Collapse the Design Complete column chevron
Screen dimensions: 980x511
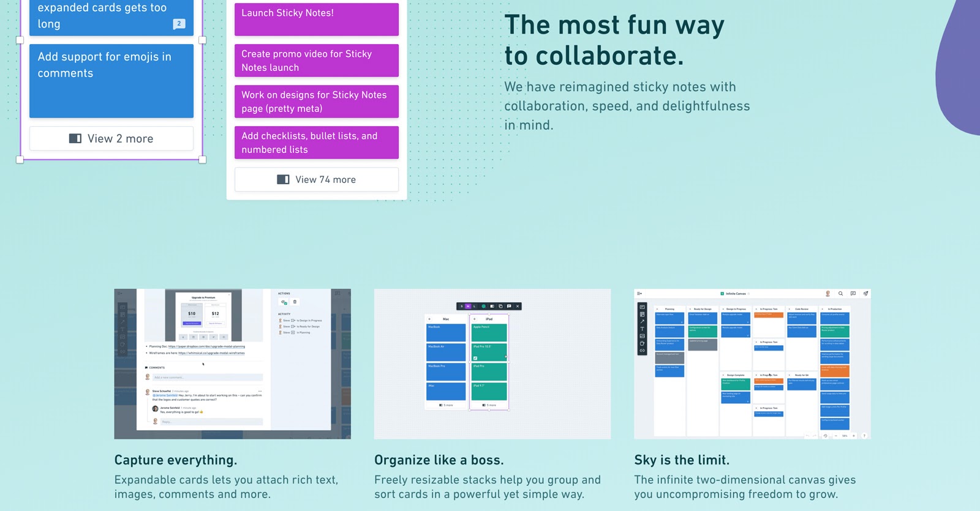(723, 375)
